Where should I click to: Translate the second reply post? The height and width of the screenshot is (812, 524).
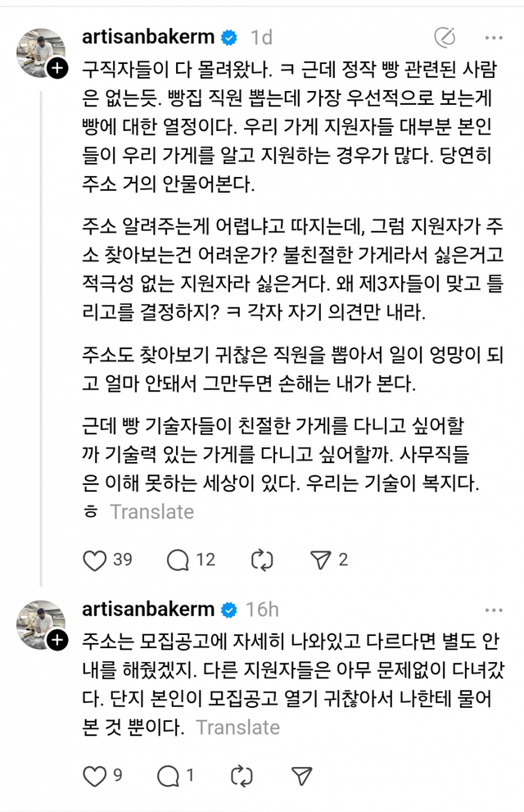pyautogui.click(x=237, y=728)
